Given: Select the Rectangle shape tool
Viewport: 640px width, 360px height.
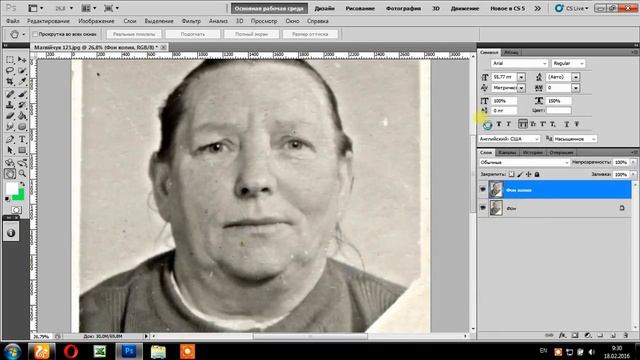Looking at the screenshot, I should [x=22, y=151].
